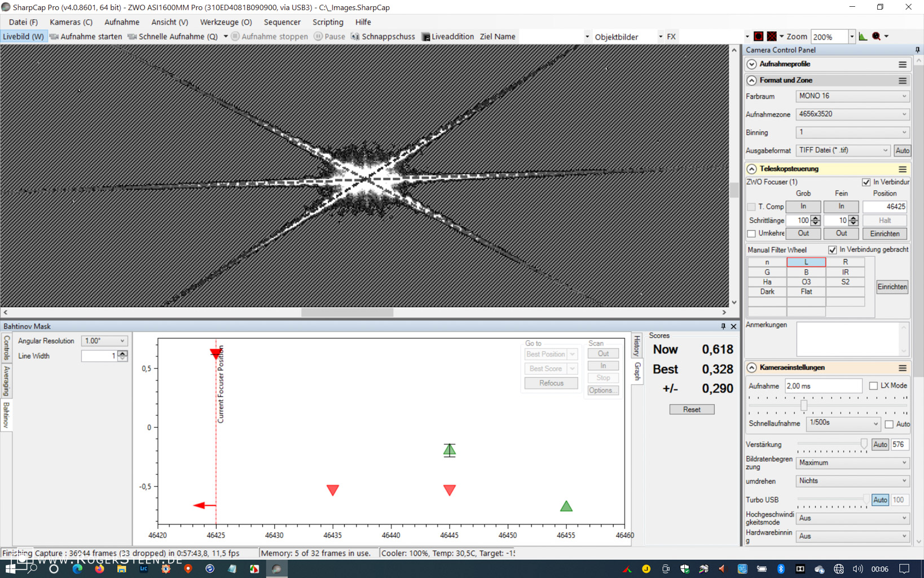Toggle focuser In Verbindung checkbox
The height and width of the screenshot is (578, 924).
tap(866, 182)
